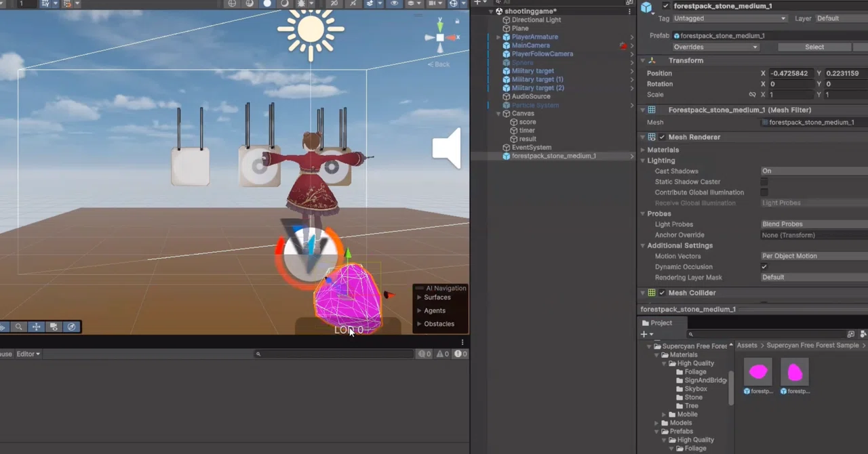Toggle the 2D view button in Scene toolbar
This screenshot has height=454, width=868.
[x=334, y=3]
